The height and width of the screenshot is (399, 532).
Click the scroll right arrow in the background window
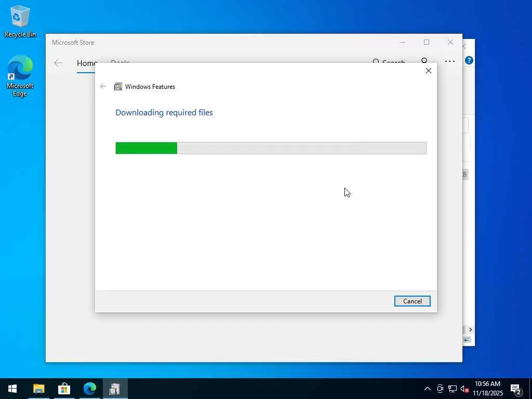tap(470, 329)
